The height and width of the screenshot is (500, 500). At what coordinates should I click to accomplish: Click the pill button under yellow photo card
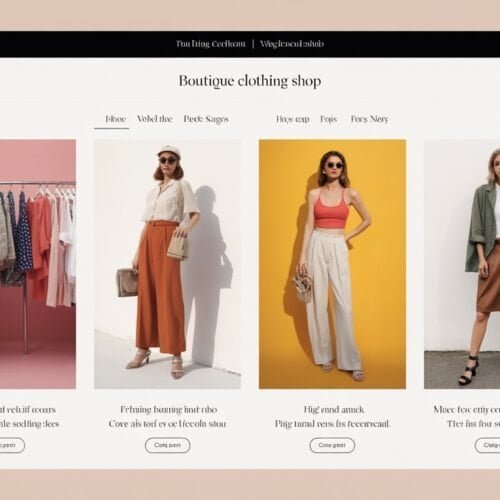point(332,445)
